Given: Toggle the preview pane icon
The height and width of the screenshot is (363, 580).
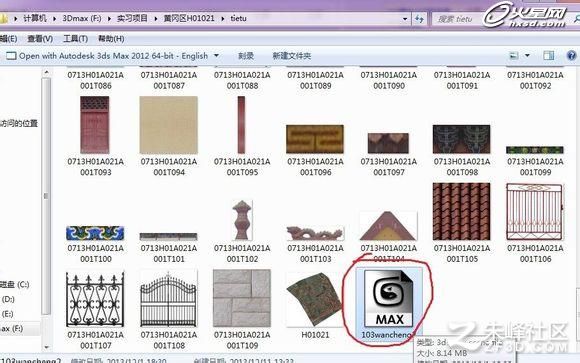Looking at the screenshot, I should click(548, 56).
